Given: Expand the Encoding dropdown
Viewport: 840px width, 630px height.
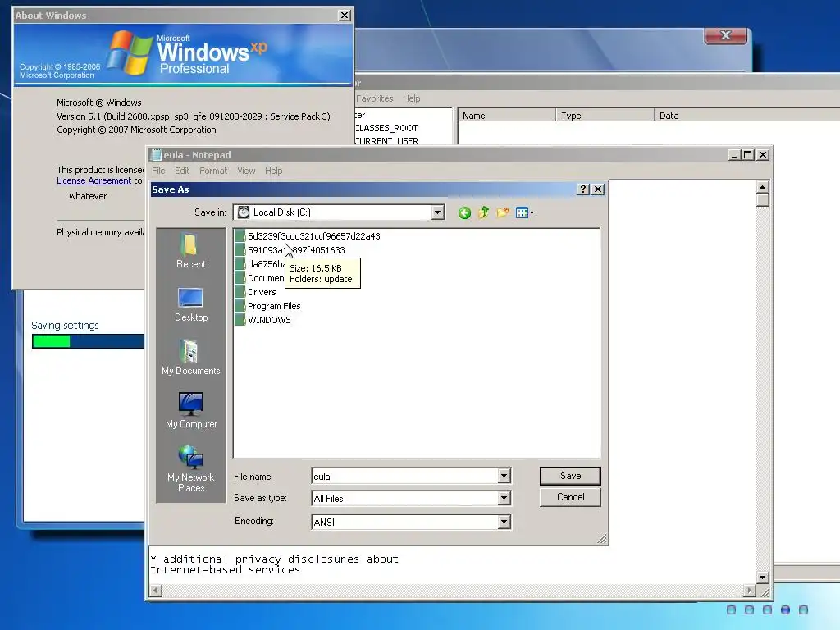Looking at the screenshot, I should click(x=504, y=522).
